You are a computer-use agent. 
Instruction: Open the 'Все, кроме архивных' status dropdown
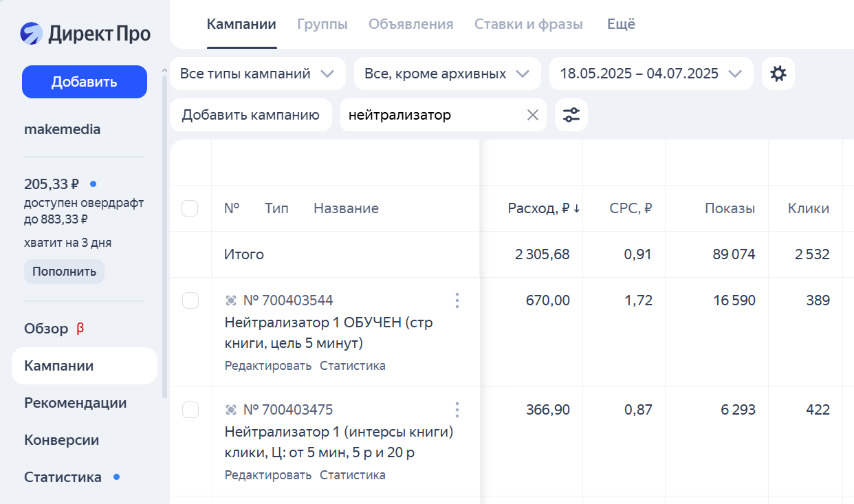pyautogui.click(x=447, y=74)
